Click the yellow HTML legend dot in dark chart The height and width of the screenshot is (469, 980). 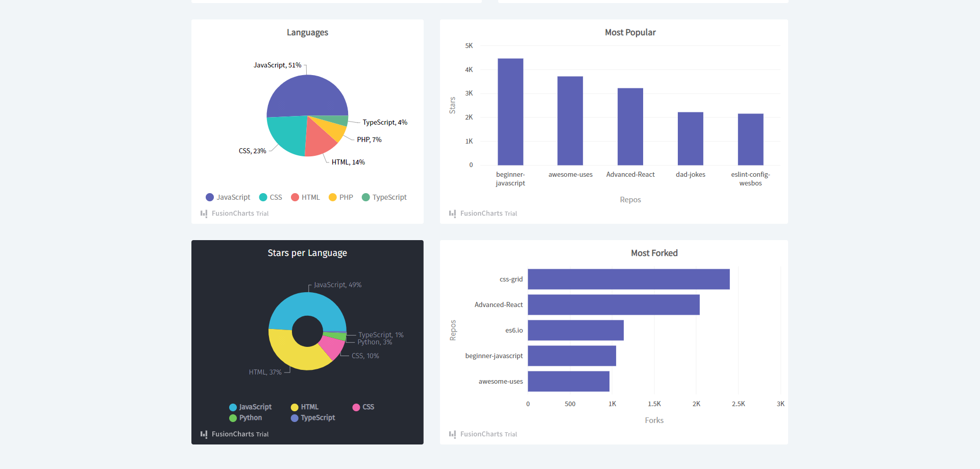tap(295, 407)
